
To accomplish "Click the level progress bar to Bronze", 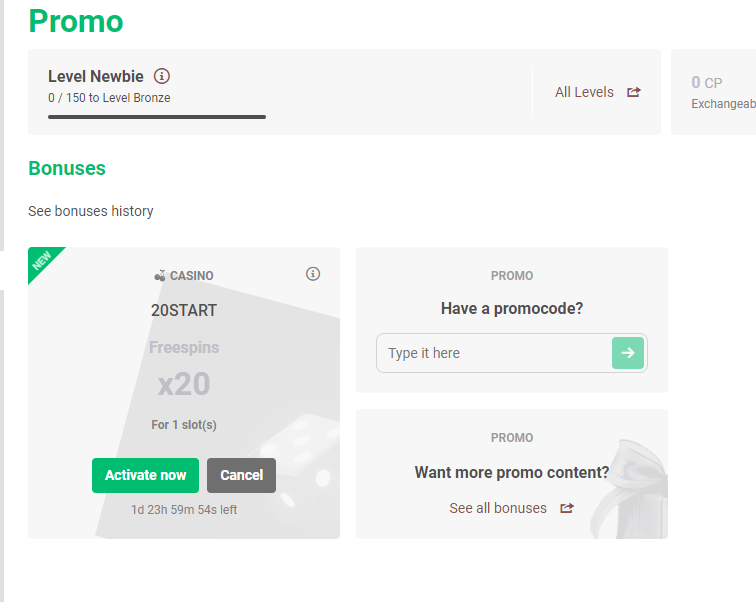I will click(157, 117).
